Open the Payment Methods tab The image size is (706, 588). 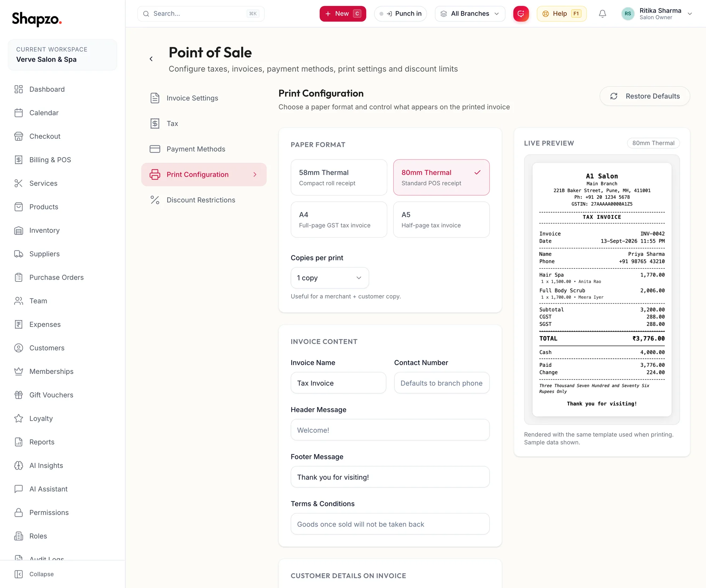(204, 149)
